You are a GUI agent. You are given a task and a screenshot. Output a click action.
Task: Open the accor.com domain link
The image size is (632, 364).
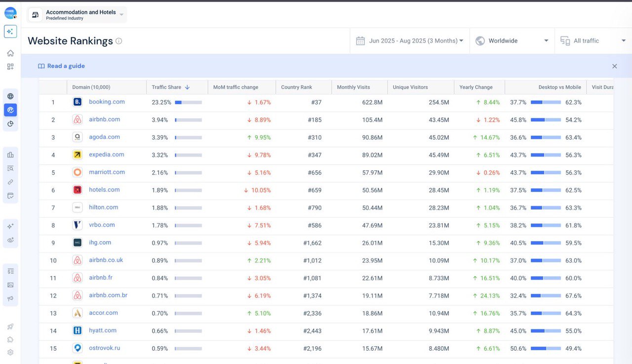[103, 313]
